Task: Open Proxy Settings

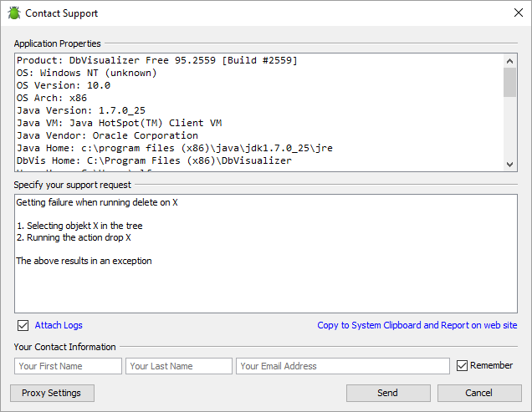Action: [x=52, y=393]
